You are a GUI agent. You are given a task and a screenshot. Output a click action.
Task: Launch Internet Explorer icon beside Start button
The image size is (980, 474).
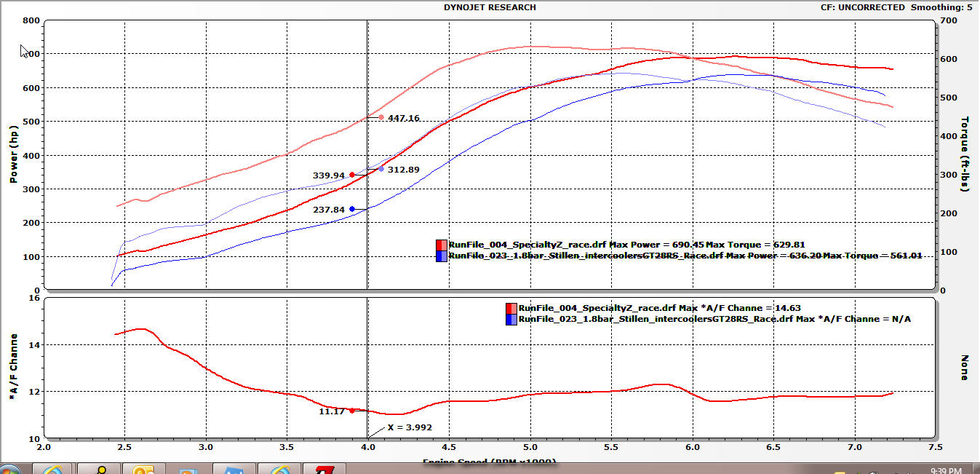[x=52, y=469]
